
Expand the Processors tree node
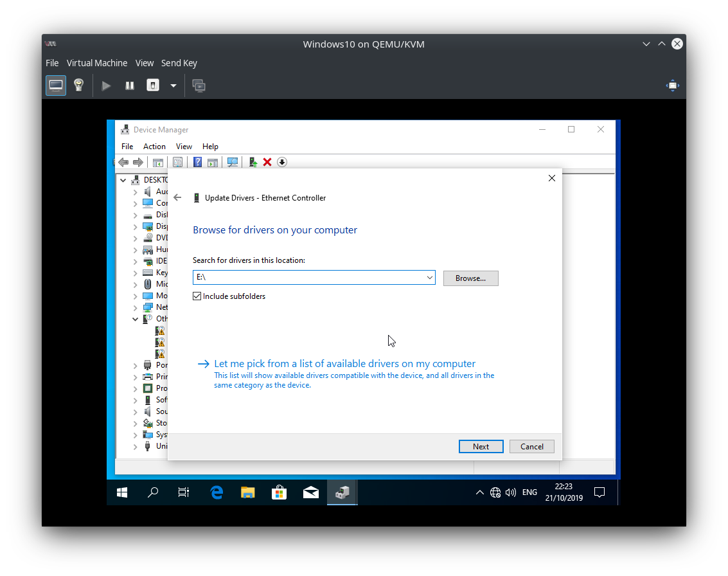point(135,388)
